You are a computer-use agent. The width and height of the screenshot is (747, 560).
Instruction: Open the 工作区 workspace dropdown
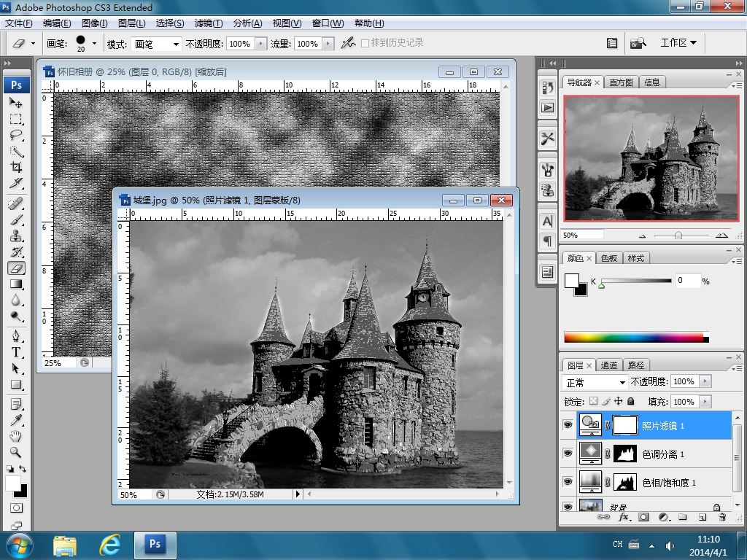[x=678, y=43]
